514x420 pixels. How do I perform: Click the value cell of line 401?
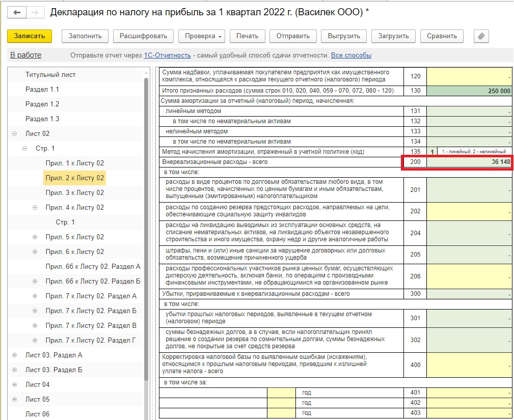[x=469, y=393]
